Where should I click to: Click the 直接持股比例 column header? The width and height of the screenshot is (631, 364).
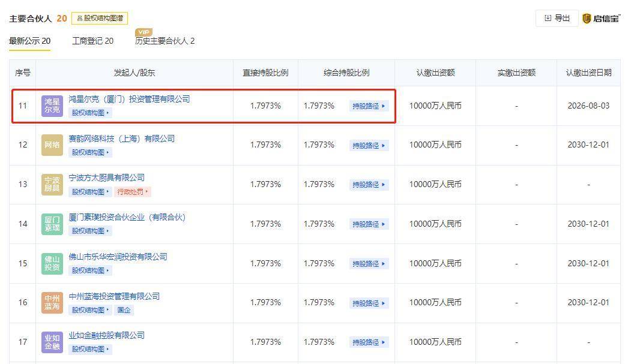point(265,73)
